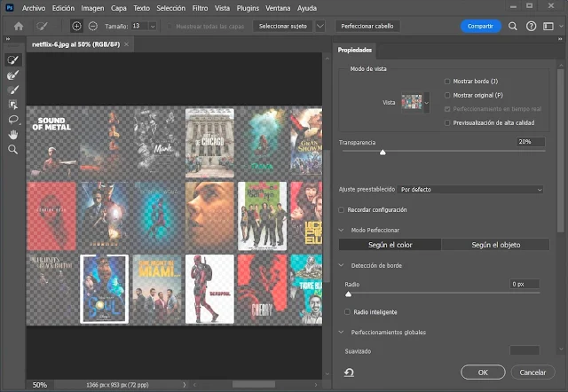
Task: Click the Radio slider handle
Action: point(348,294)
